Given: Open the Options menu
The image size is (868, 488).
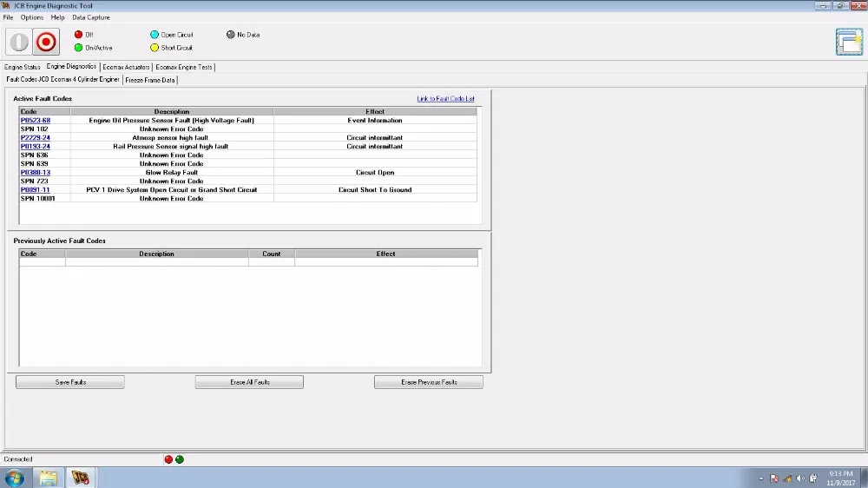Looking at the screenshot, I should point(32,17).
